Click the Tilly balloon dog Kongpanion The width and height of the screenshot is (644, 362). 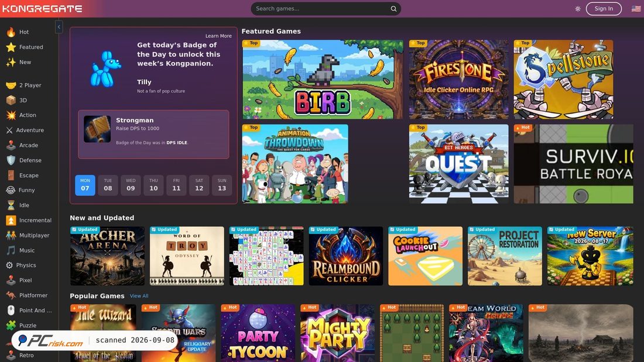point(106,69)
